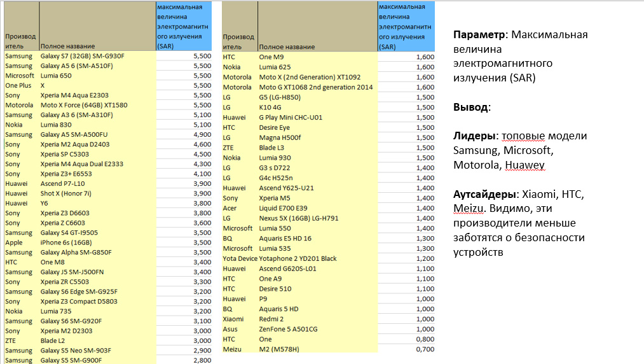Select the 'G5 (LG-H850)' cell
The image size is (644, 364).
318,97
